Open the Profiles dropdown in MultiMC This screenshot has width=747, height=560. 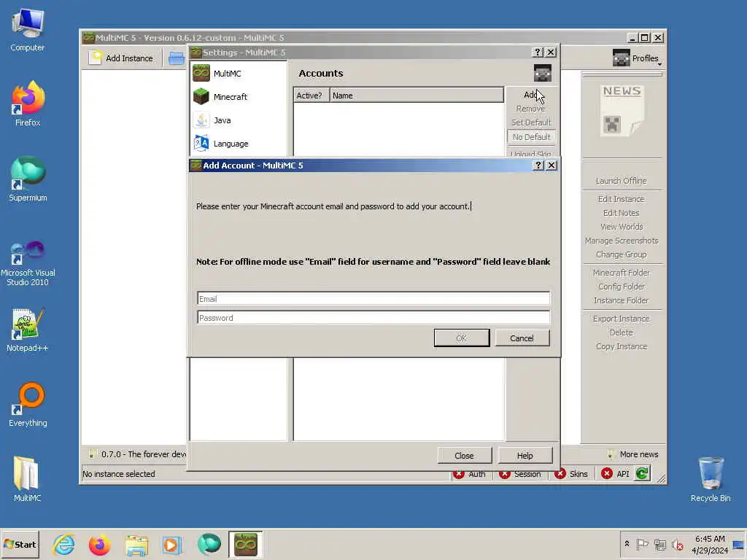point(638,58)
